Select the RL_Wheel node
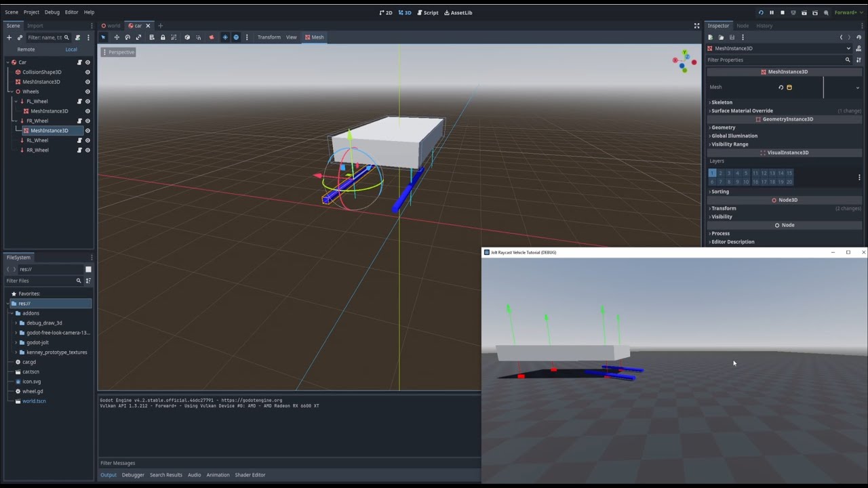 37,140
